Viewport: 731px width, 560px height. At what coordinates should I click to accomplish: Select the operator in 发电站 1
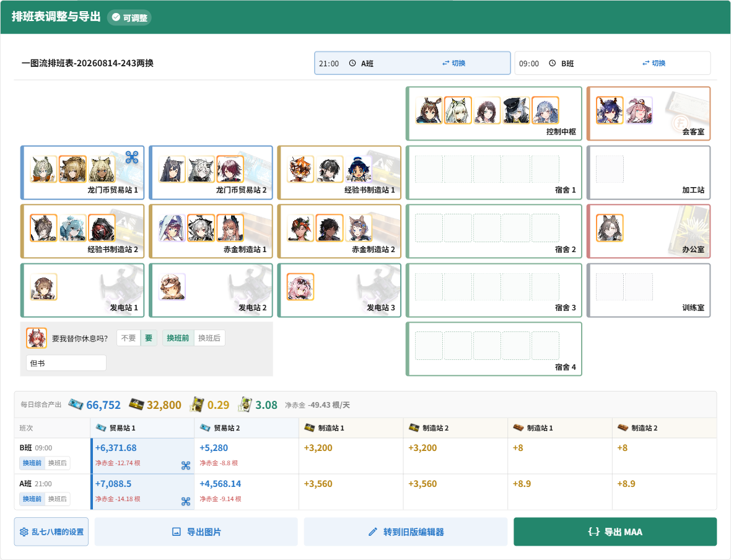pyautogui.click(x=44, y=287)
